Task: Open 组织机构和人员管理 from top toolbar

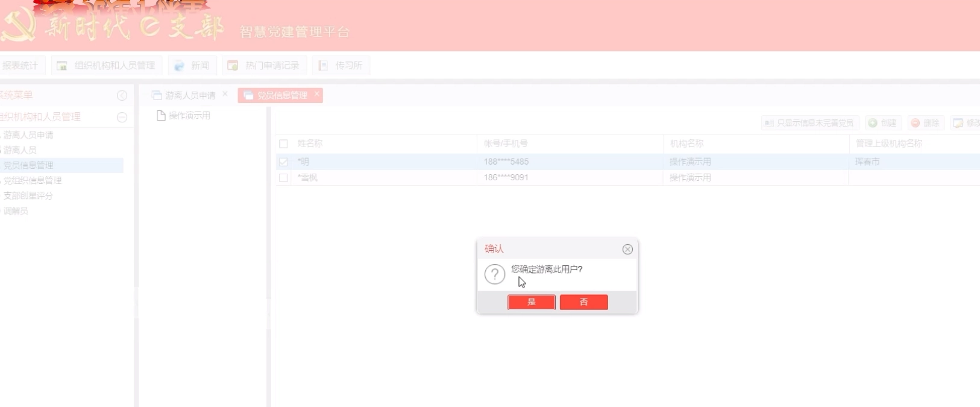Action: (x=107, y=66)
